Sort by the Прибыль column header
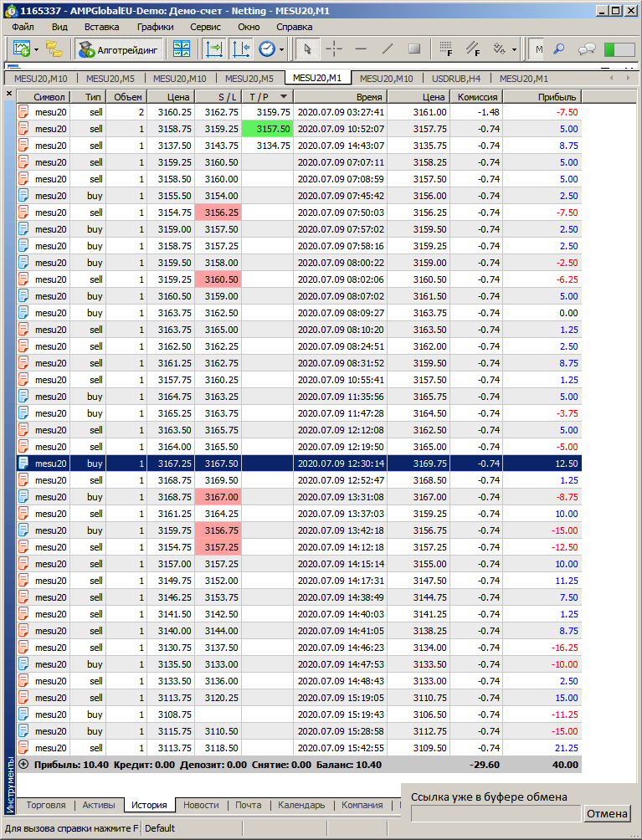The height and width of the screenshot is (840, 642). click(x=542, y=97)
